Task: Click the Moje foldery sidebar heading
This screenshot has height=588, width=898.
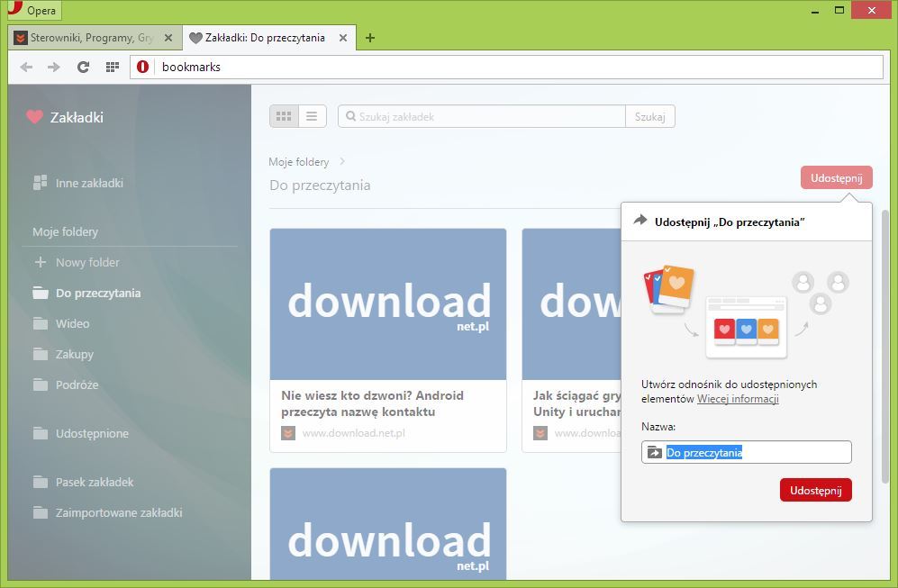Action: (65, 232)
